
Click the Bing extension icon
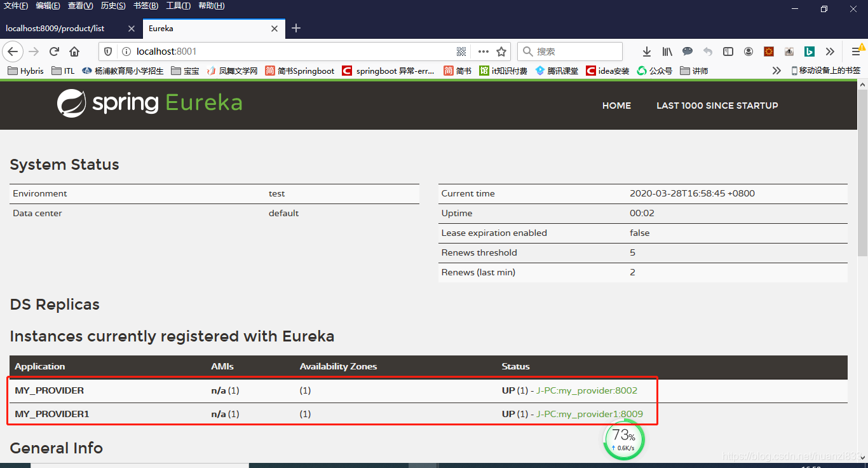pos(810,52)
